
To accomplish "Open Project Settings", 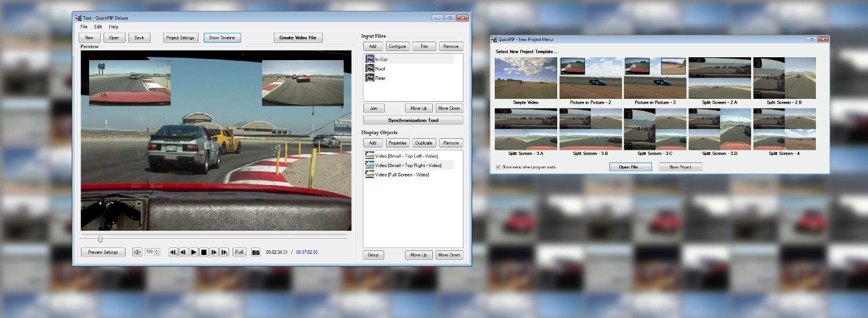I will (x=181, y=38).
